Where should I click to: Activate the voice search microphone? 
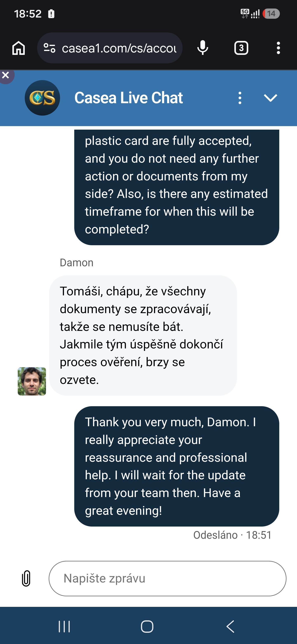point(203,48)
